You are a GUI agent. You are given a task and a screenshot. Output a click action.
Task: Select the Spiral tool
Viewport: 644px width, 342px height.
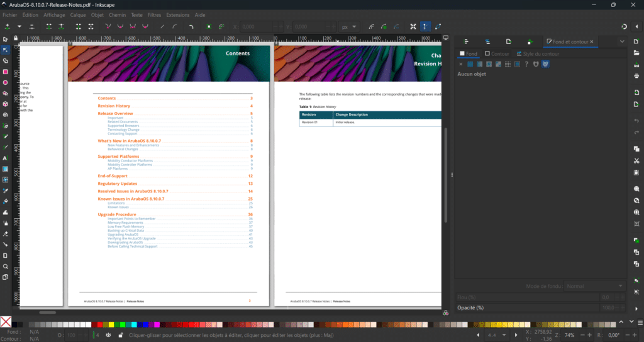click(5, 115)
